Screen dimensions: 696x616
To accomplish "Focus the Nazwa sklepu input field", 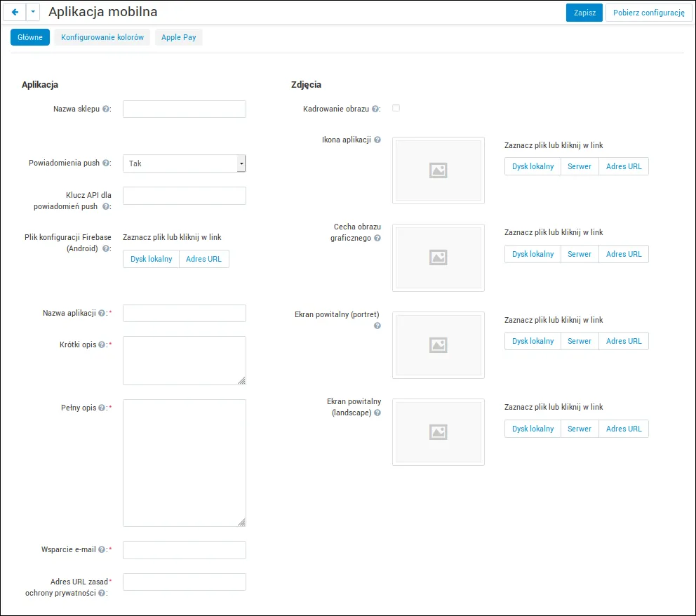I will click(185, 109).
